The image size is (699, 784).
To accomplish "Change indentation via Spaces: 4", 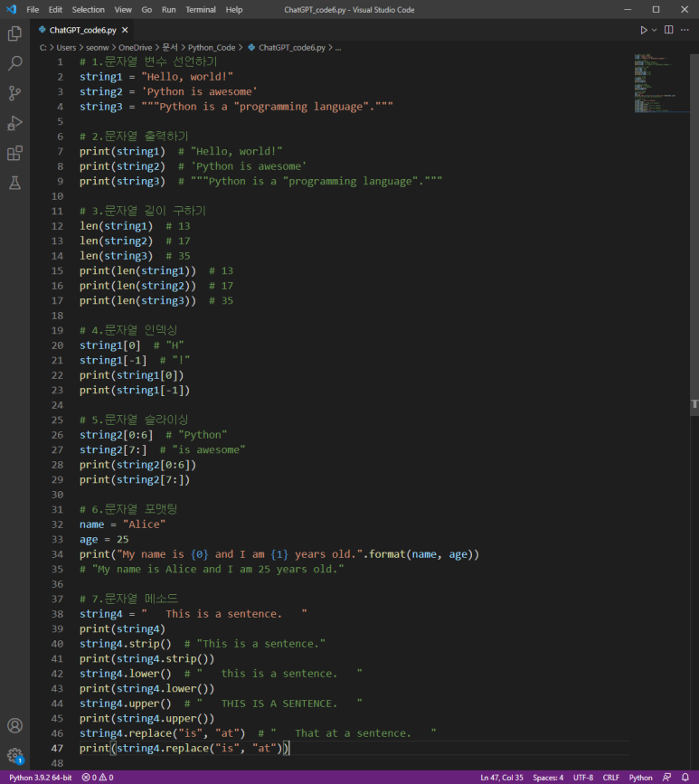I will (548, 778).
